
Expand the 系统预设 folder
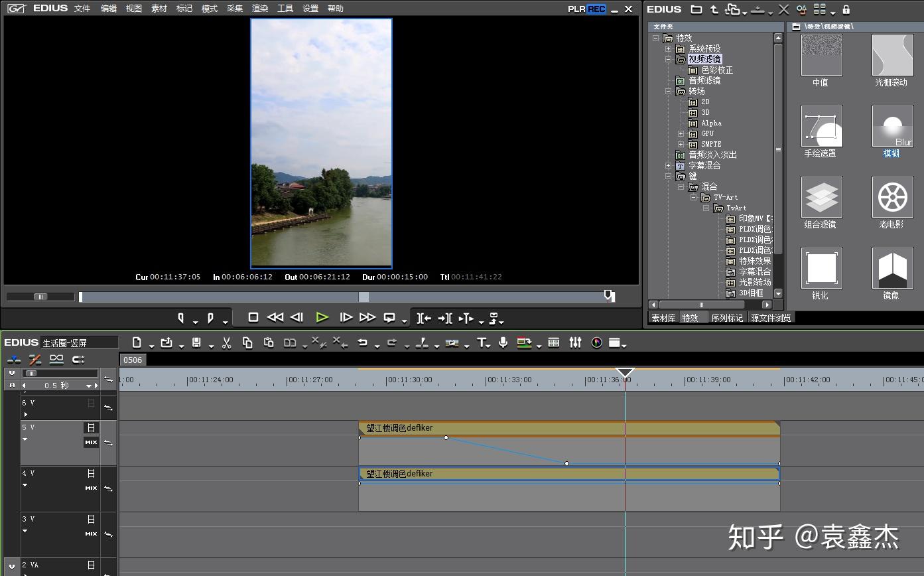[x=669, y=49]
